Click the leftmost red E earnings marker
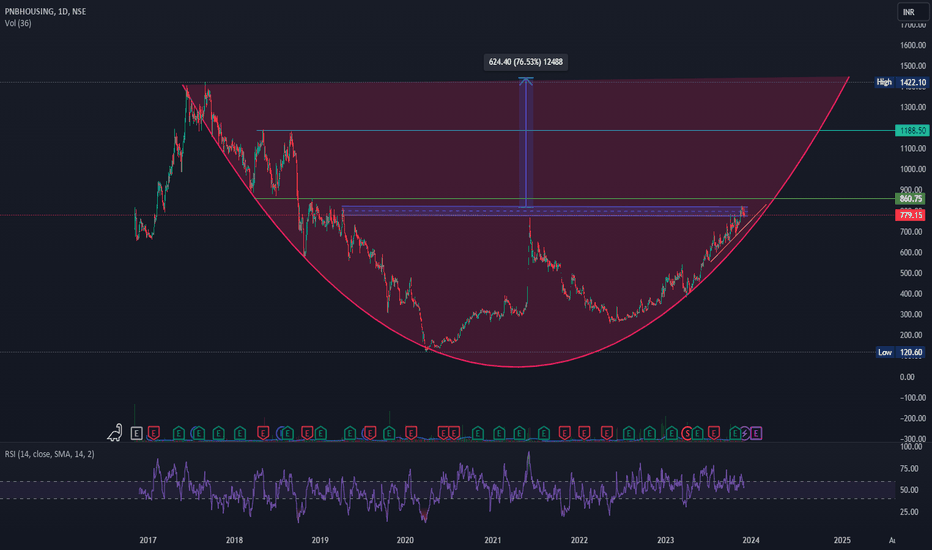 point(154,433)
